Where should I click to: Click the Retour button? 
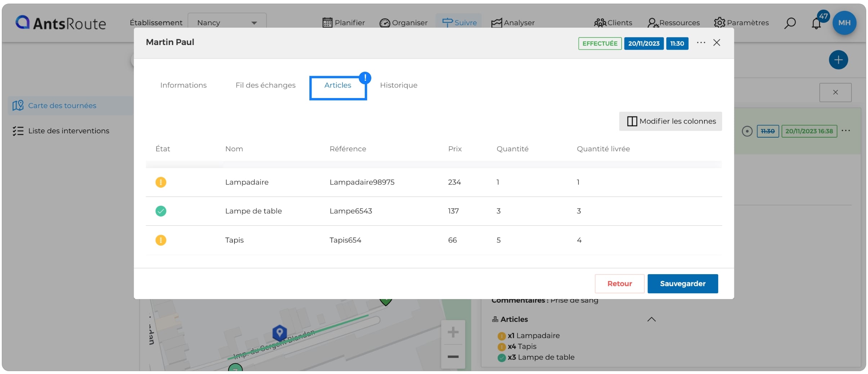click(x=619, y=284)
